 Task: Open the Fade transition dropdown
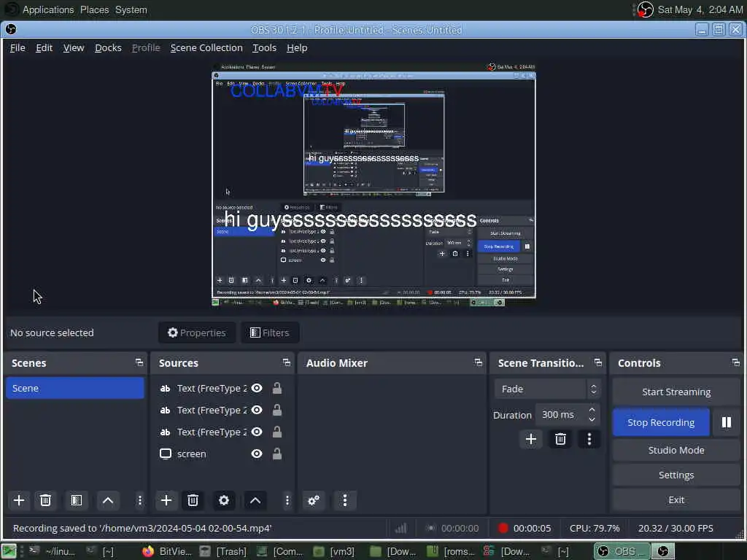(x=547, y=389)
